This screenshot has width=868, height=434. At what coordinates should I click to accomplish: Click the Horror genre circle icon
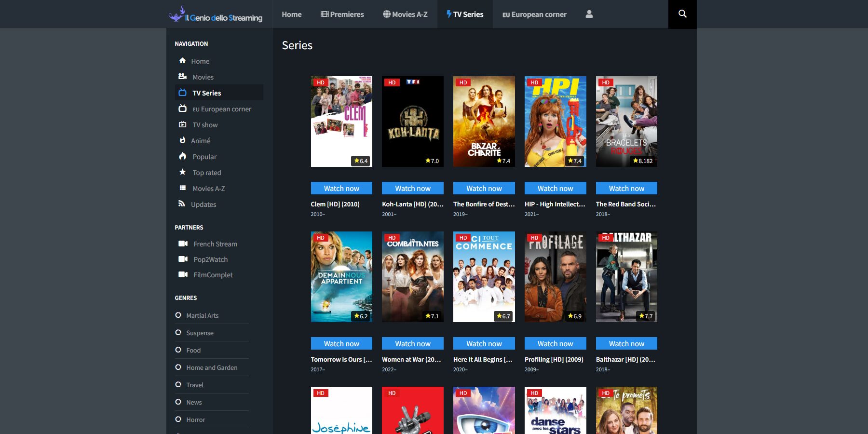point(178,419)
